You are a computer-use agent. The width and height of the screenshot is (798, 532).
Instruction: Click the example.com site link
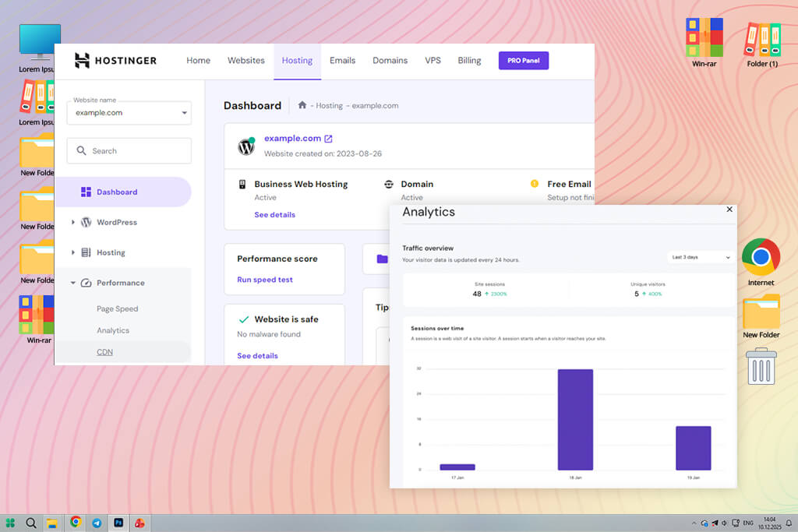pos(293,139)
